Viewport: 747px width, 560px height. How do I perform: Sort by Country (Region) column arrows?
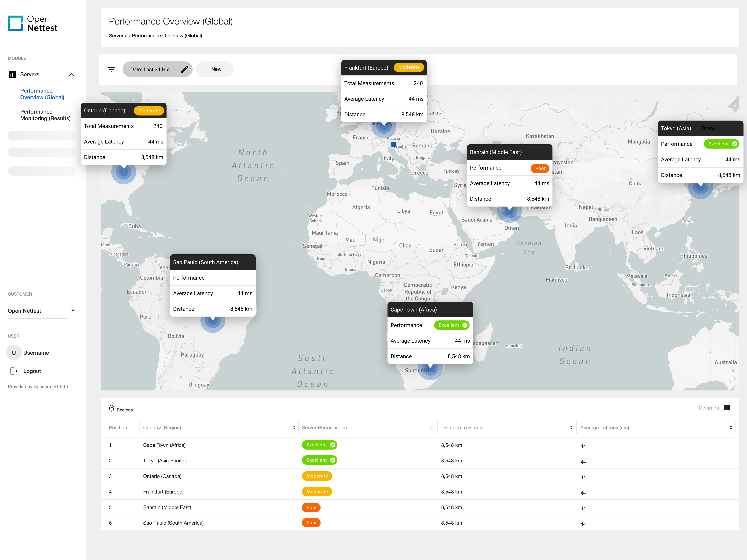pos(294,428)
